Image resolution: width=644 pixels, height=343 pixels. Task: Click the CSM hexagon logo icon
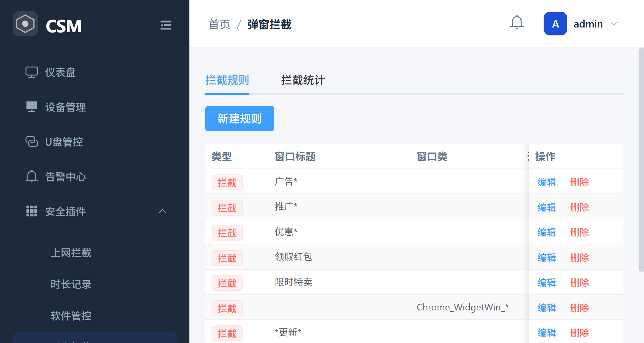coord(25,24)
